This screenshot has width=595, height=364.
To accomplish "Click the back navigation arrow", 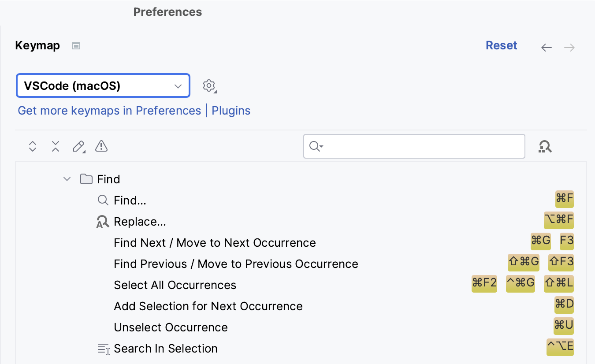I will click(547, 47).
